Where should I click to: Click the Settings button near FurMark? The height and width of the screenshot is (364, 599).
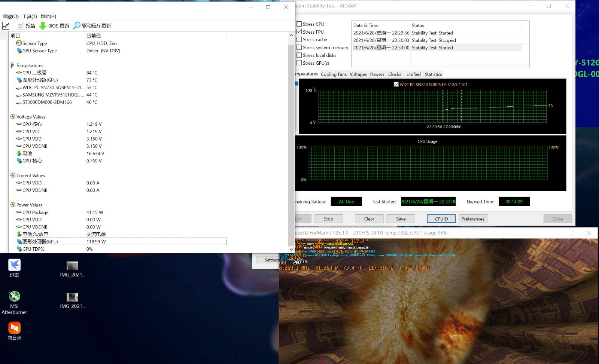[x=268, y=260]
